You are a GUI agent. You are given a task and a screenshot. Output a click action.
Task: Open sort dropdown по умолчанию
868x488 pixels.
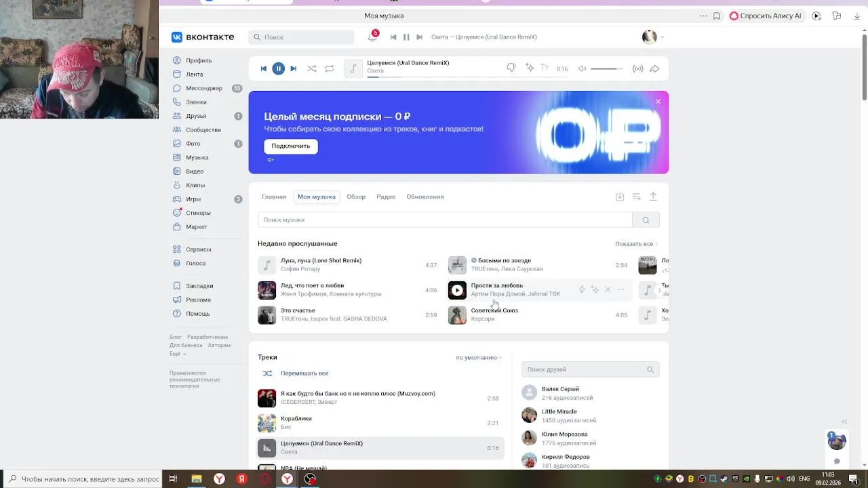(479, 357)
